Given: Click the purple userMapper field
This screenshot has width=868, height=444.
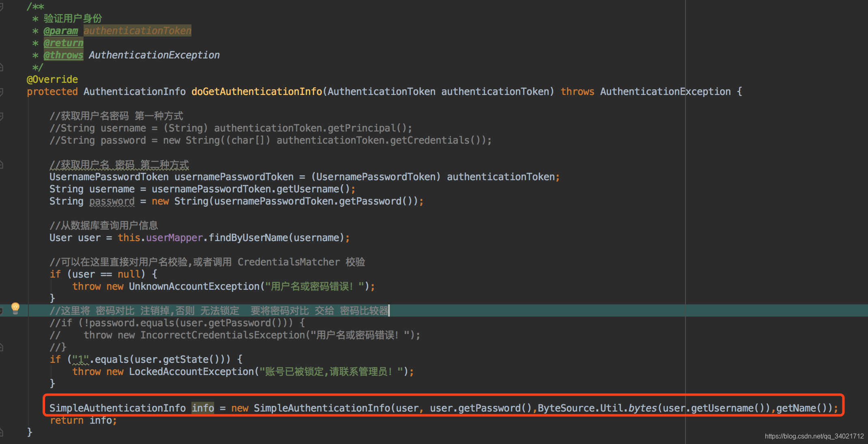Looking at the screenshot, I should point(174,238).
